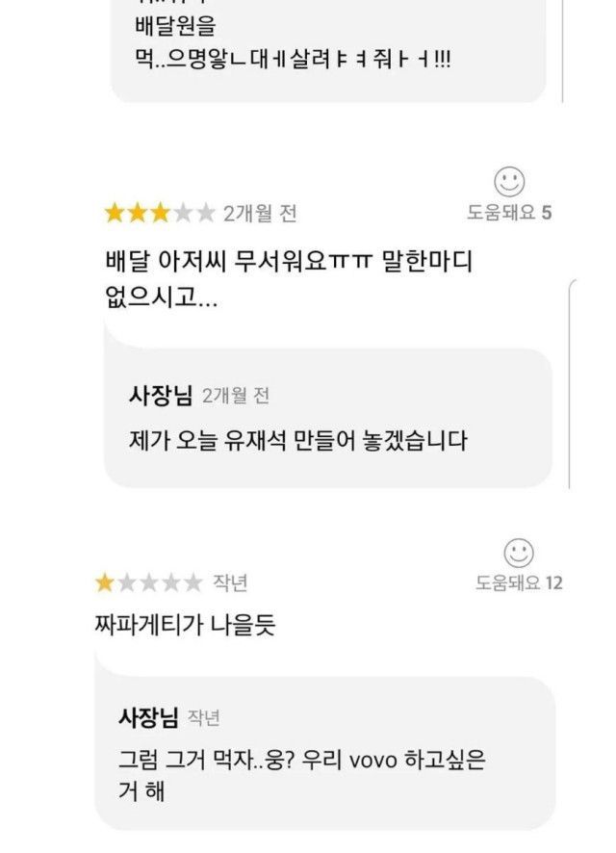Click the 2개월 전 date beside the three stars
The width and height of the screenshot is (616, 853).
click(260, 213)
